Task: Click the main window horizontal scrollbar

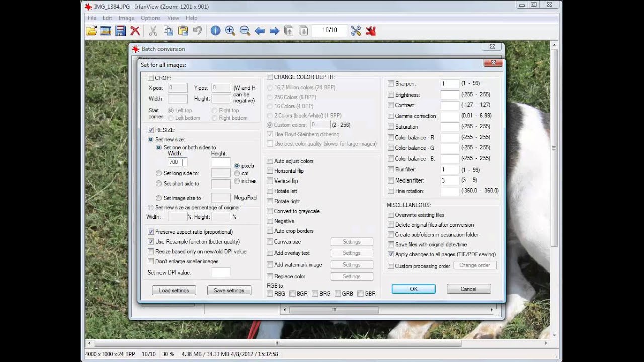Action: click(277, 343)
